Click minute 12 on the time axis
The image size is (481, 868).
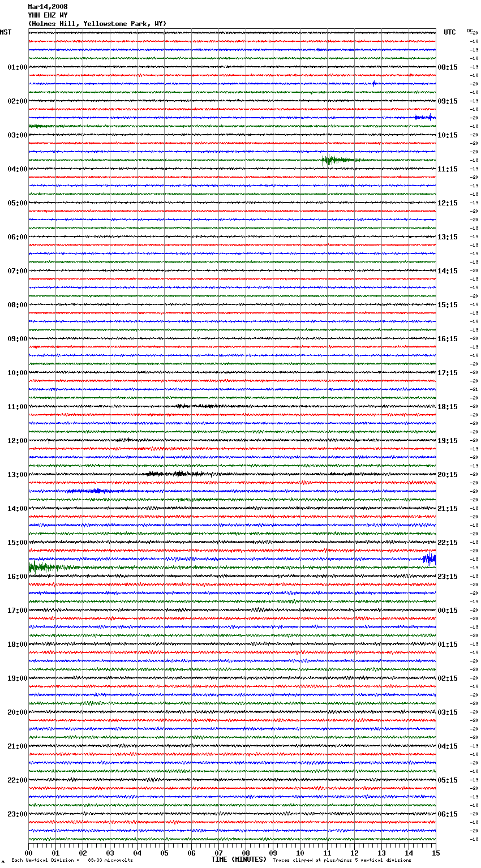(354, 853)
